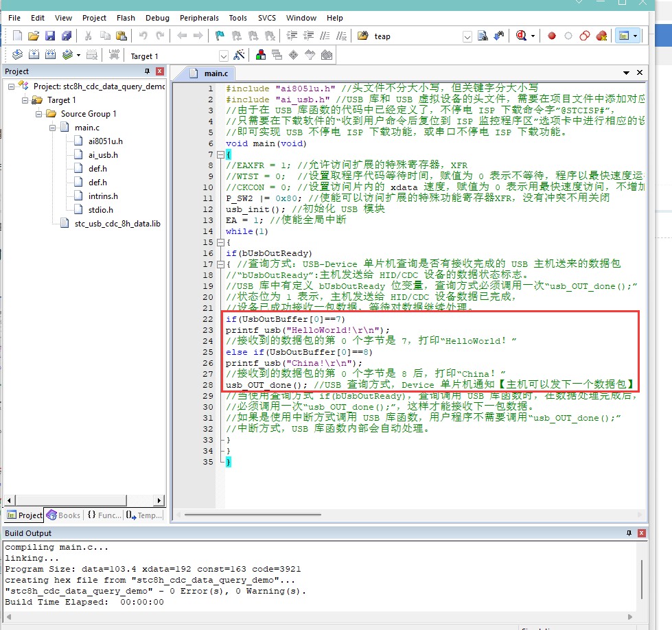The height and width of the screenshot is (630, 672).
Task: Fold the code block at line 17
Action: 220,264
